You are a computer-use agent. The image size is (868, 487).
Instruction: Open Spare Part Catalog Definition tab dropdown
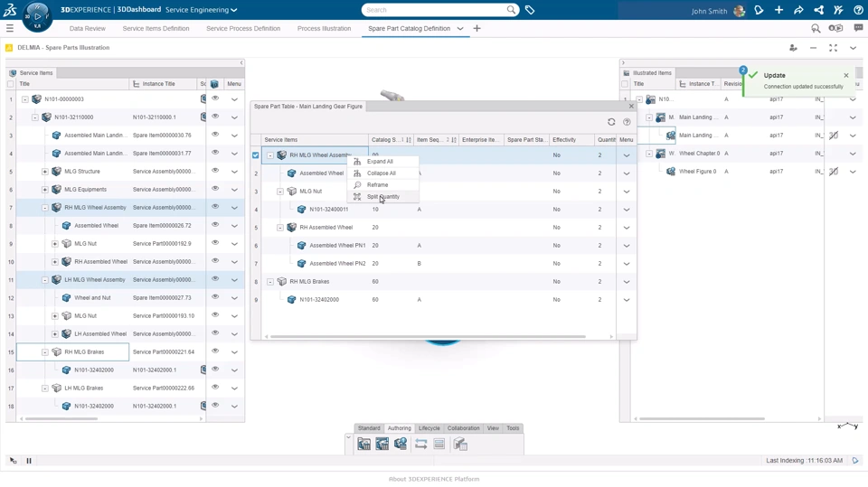tap(460, 28)
